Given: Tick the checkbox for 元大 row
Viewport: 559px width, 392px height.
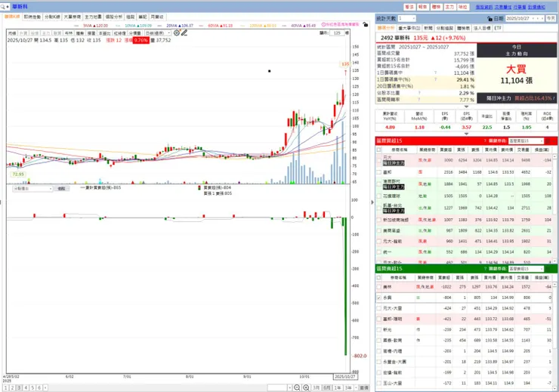Looking at the screenshot, I should tap(379, 160).
